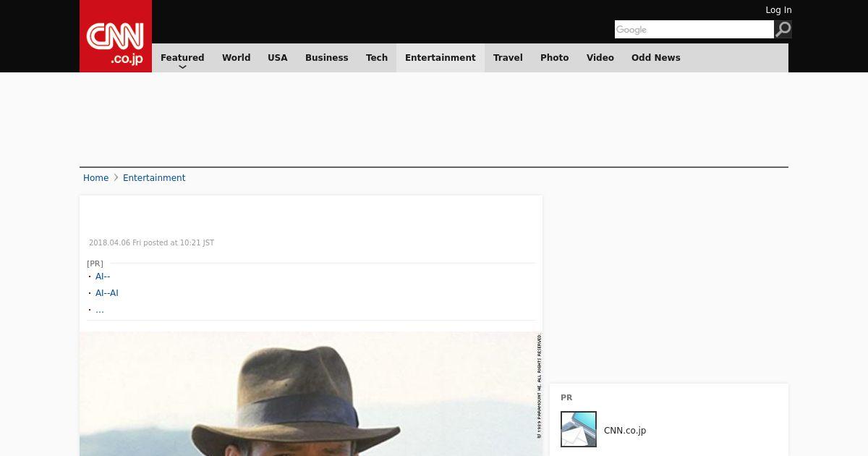
Task: Click the CNN.co.jp PR text link
Action: point(625,431)
